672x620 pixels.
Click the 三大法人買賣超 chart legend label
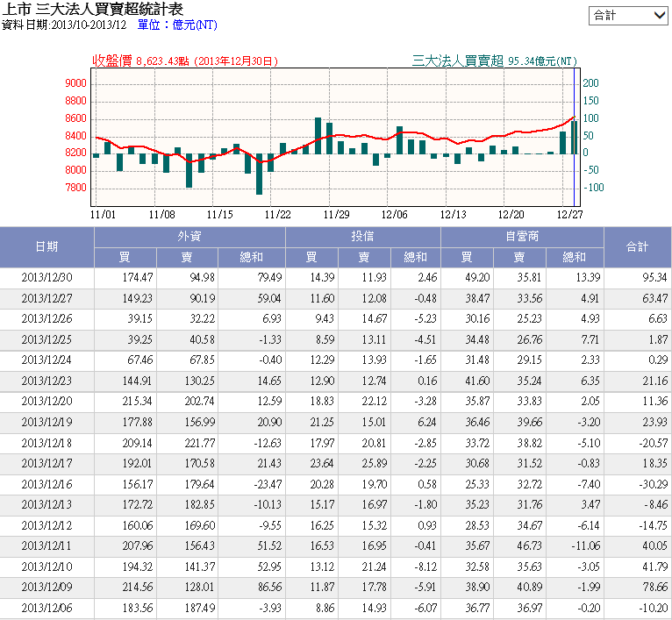pyautogui.click(x=458, y=61)
